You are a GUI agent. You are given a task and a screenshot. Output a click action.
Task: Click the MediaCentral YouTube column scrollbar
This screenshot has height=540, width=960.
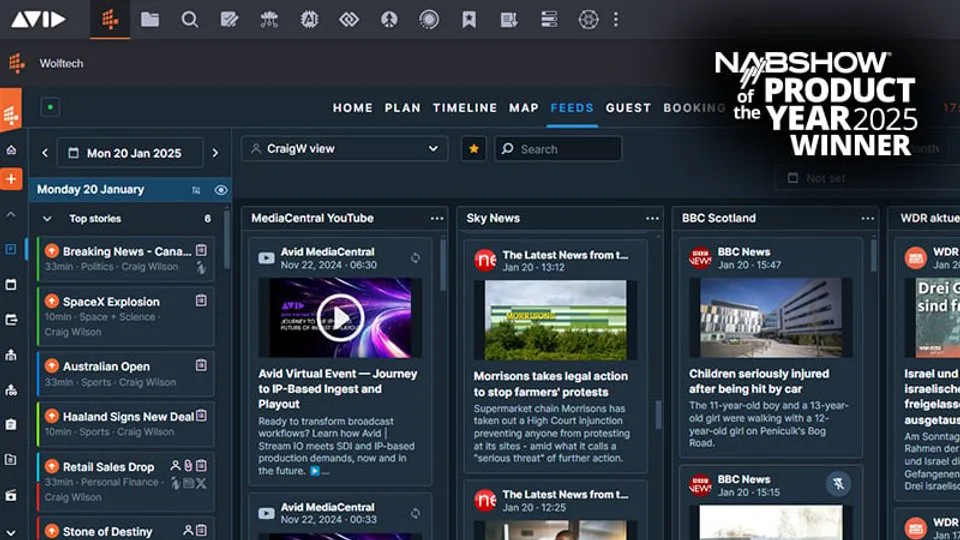[x=442, y=264]
